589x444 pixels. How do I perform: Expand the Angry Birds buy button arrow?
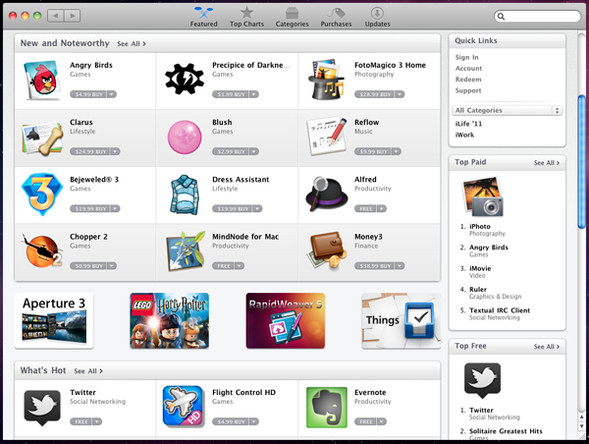tap(112, 94)
